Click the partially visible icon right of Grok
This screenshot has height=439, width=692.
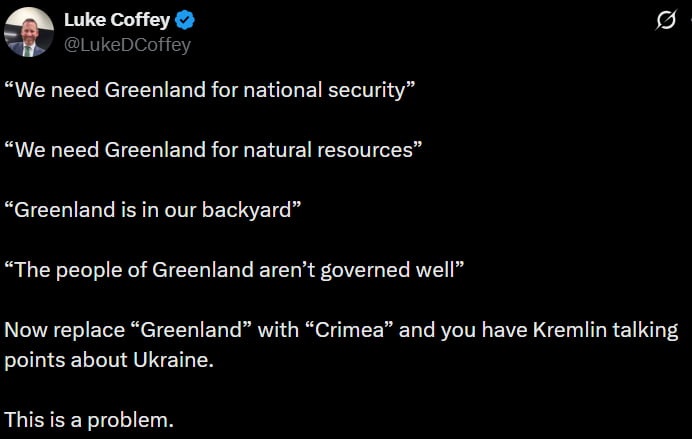pos(688,22)
